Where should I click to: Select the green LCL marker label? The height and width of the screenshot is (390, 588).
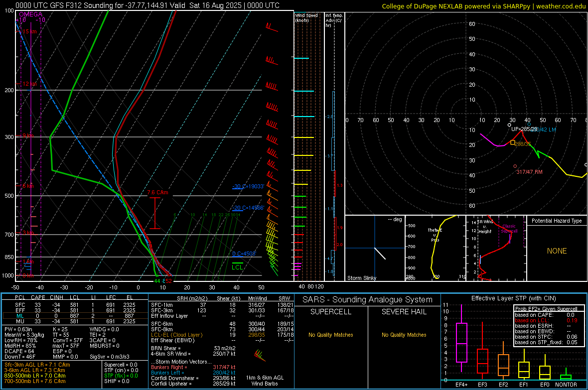coord(237,267)
